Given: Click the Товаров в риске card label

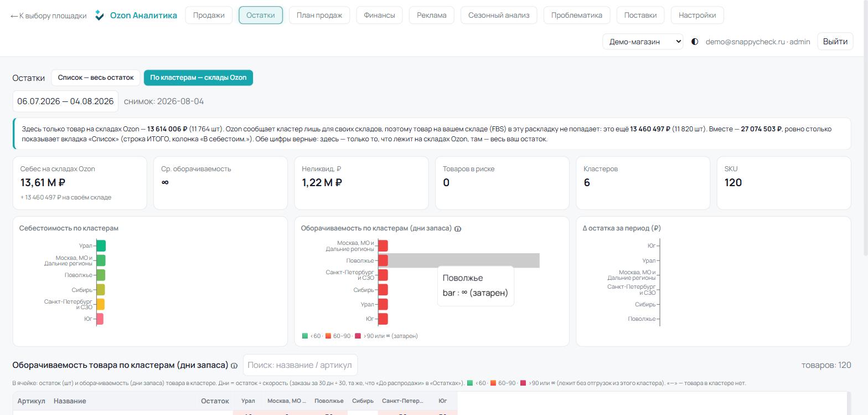Looking at the screenshot, I should [469, 169].
